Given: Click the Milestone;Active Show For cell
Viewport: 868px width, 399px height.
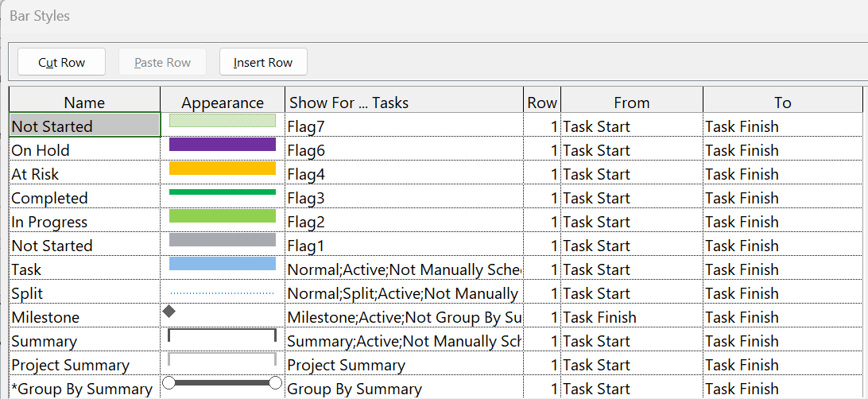Looking at the screenshot, I should click(x=404, y=316).
